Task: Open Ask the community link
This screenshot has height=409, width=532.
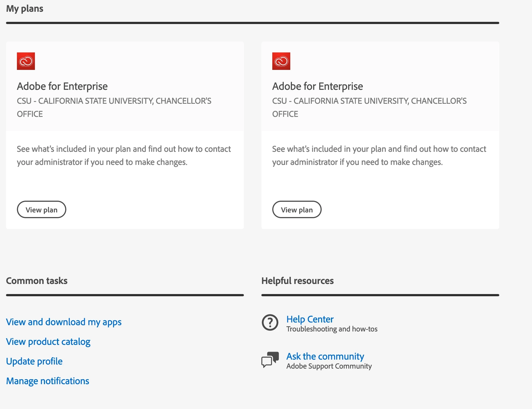Action: pyautogui.click(x=325, y=356)
